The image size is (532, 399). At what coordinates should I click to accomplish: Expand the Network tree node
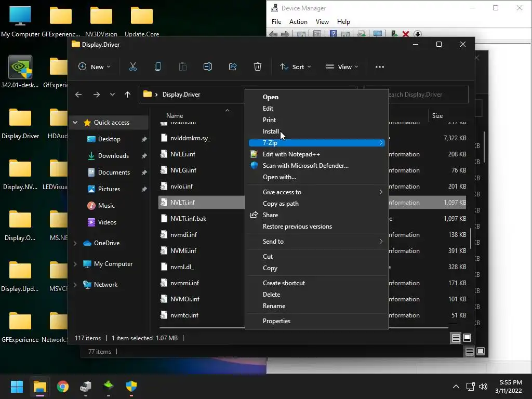tap(75, 285)
